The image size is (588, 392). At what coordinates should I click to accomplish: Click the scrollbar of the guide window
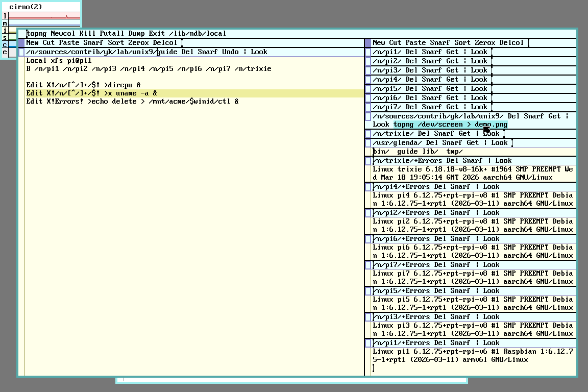21,204
